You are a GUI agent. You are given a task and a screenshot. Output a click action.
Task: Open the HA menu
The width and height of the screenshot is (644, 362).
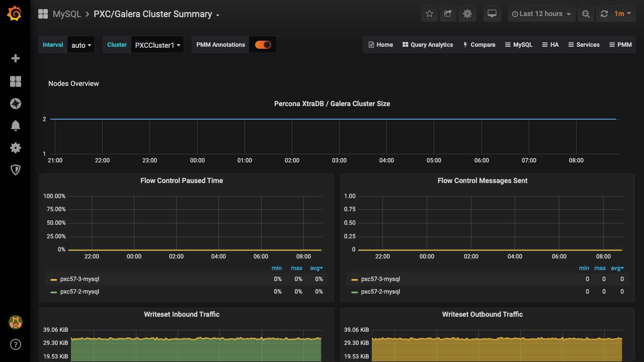(x=550, y=45)
